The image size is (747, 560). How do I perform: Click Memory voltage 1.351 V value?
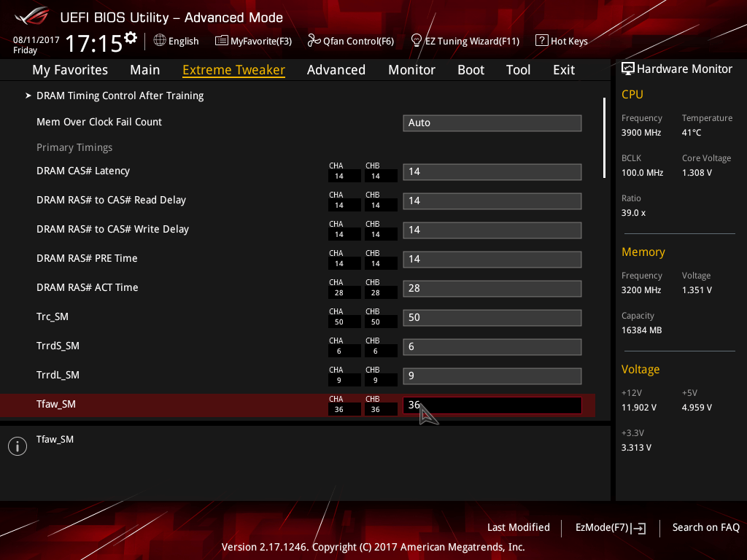[x=697, y=290]
